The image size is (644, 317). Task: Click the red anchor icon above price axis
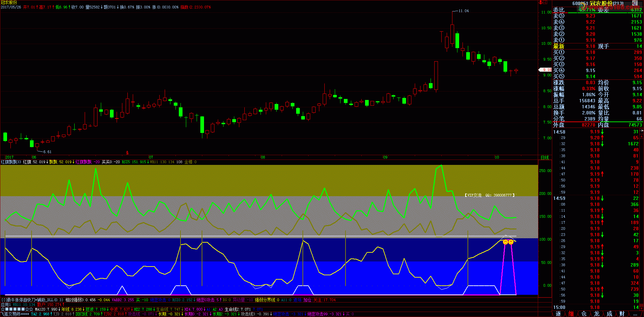pos(541,2)
